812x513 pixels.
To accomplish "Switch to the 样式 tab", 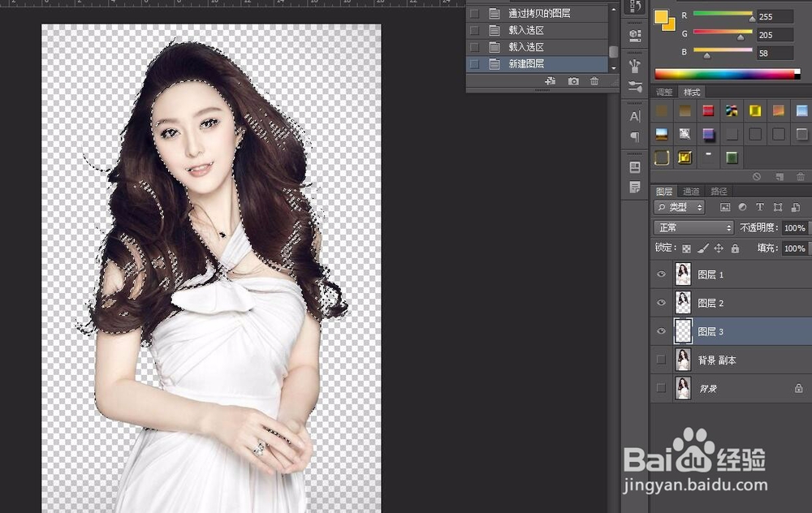I will pyautogui.click(x=691, y=93).
